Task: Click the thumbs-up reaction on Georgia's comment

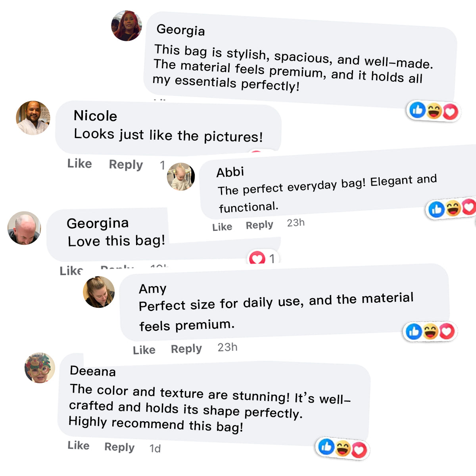Action: click(x=418, y=110)
